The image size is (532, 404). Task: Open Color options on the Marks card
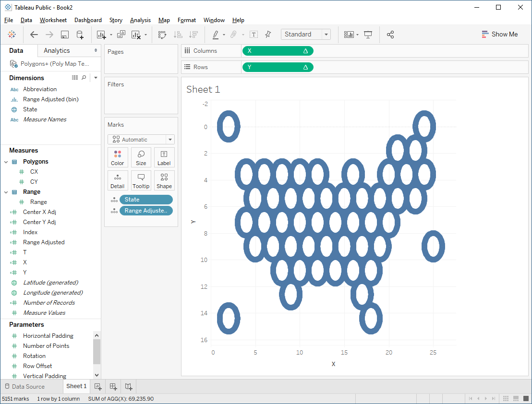pos(118,157)
